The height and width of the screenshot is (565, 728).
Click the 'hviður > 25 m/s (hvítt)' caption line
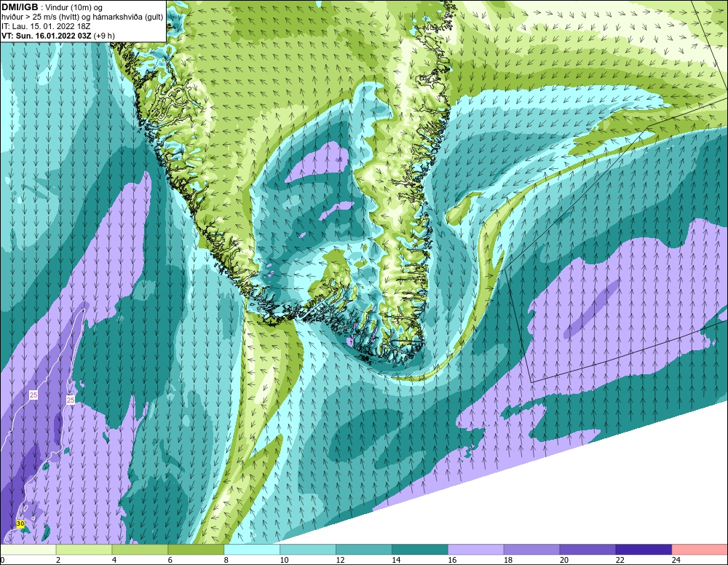[82, 17]
